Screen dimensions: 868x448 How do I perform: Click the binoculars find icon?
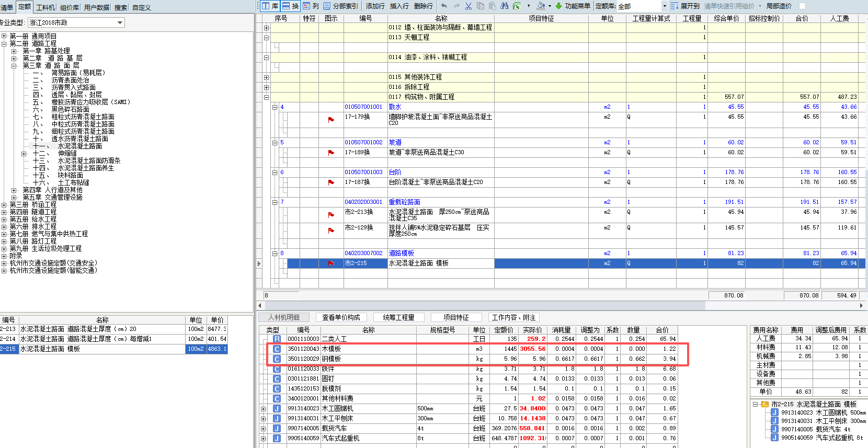pos(504,6)
